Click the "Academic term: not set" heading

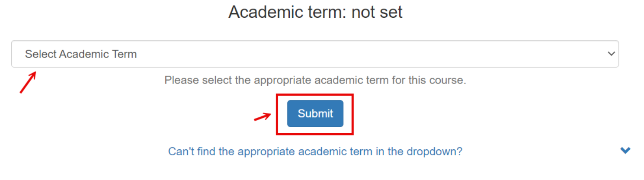pos(315,12)
